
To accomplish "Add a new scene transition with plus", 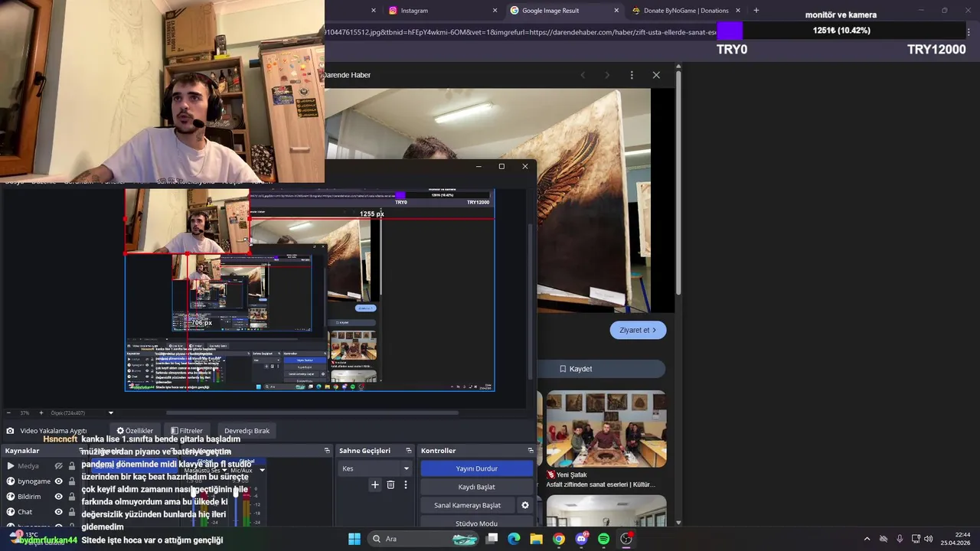I will [375, 484].
